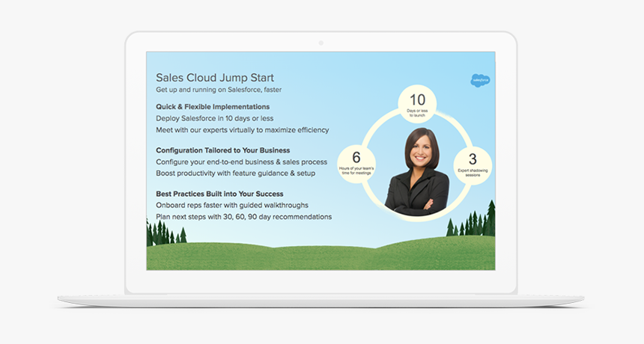The image size is (644, 344).
Task: Click the "10 Days or less to launch" circle
Action: pyautogui.click(x=417, y=104)
